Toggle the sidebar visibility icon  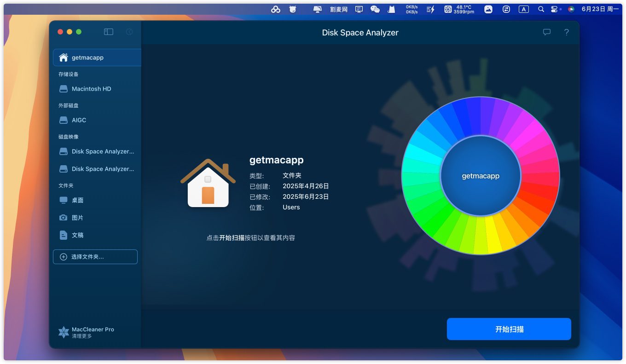(x=109, y=32)
